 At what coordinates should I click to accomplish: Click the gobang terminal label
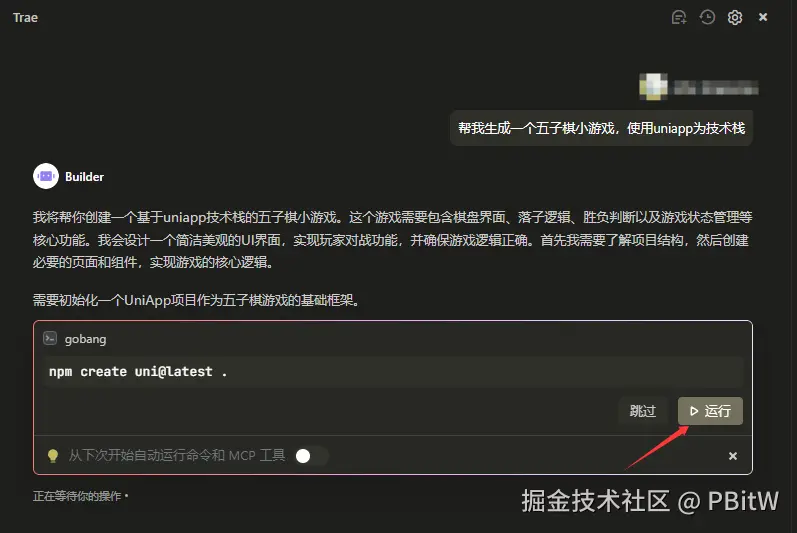click(85, 339)
